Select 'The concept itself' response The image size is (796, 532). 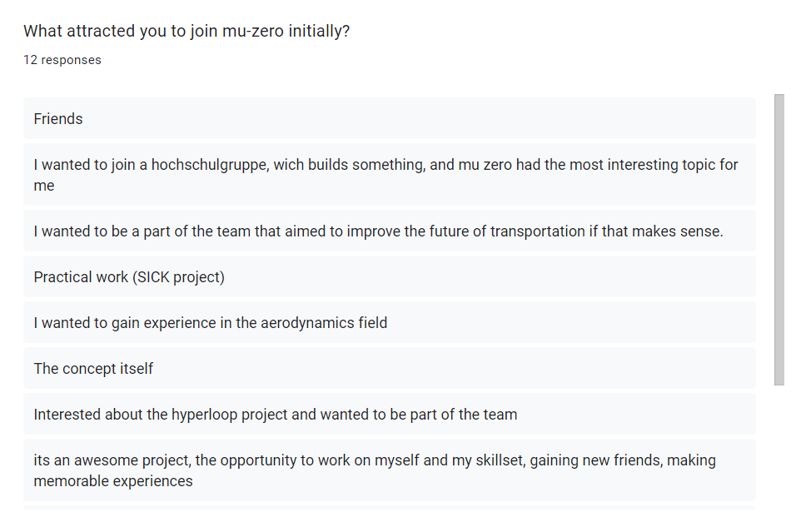pos(93,369)
